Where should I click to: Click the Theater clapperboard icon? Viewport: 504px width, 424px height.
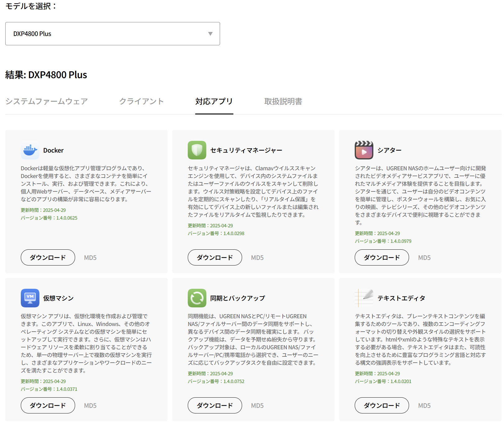click(364, 150)
